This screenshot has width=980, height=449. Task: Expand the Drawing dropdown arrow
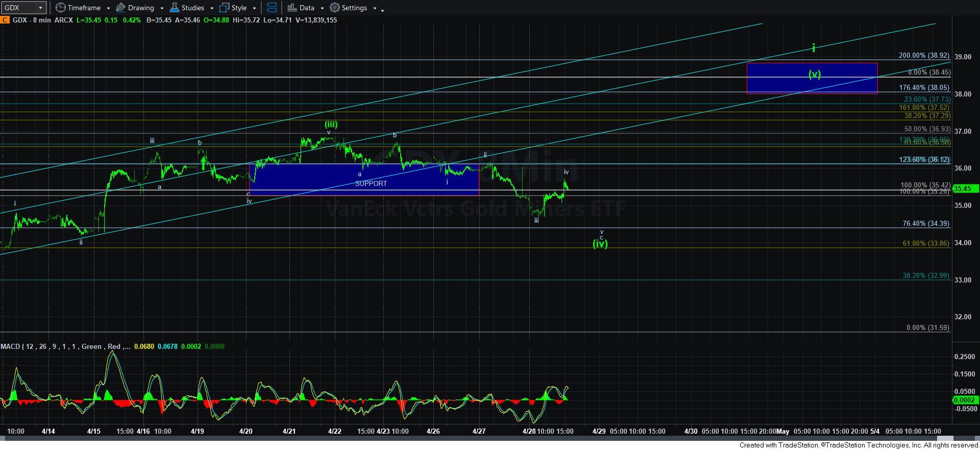[x=162, y=8]
